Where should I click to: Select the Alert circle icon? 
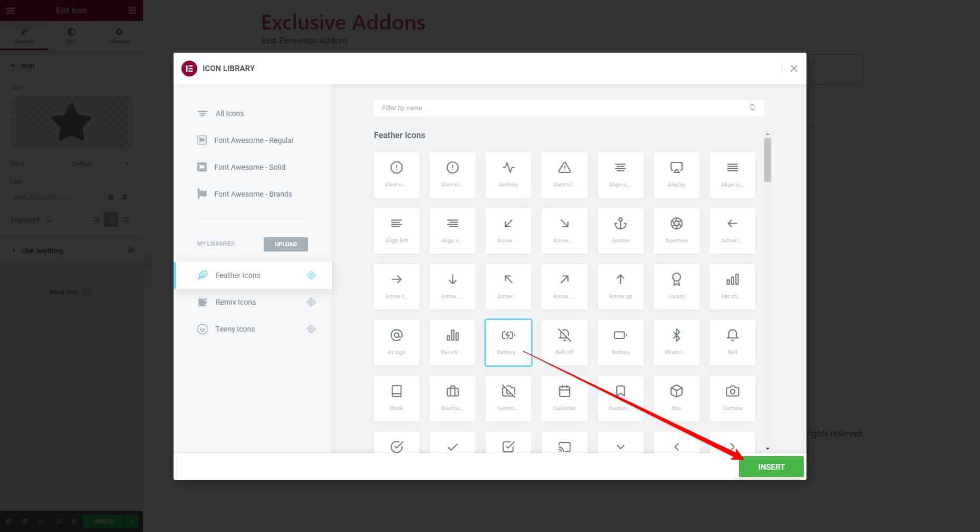pos(453,175)
